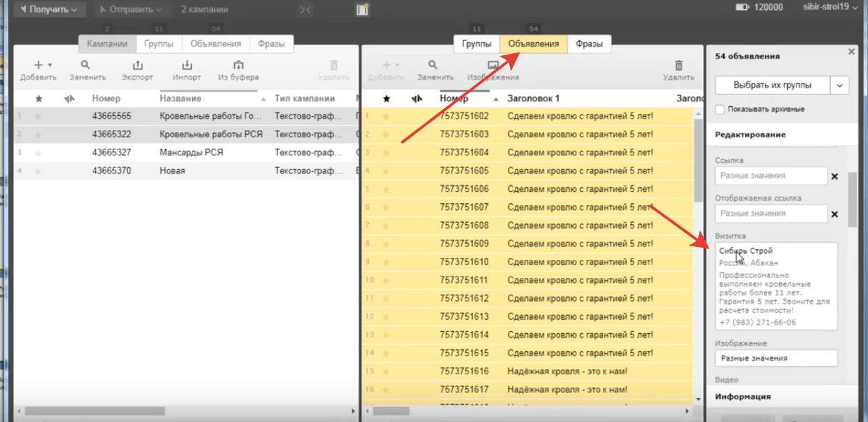
Task: Toggle star for ad 7573751602
Action: [x=387, y=116]
